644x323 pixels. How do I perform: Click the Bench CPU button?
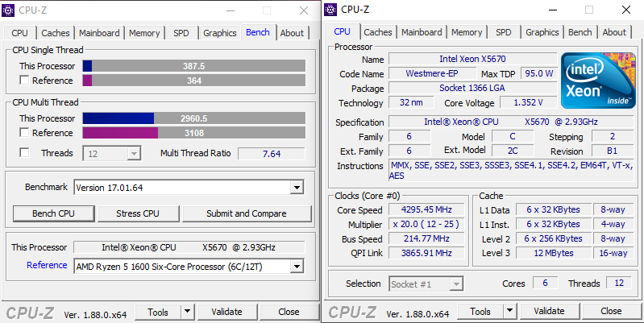click(x=53, y=213)
